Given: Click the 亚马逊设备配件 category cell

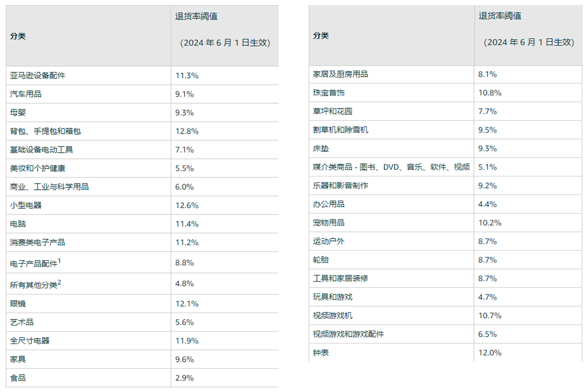Looking at the screenshot, I should tap(38, 76).
